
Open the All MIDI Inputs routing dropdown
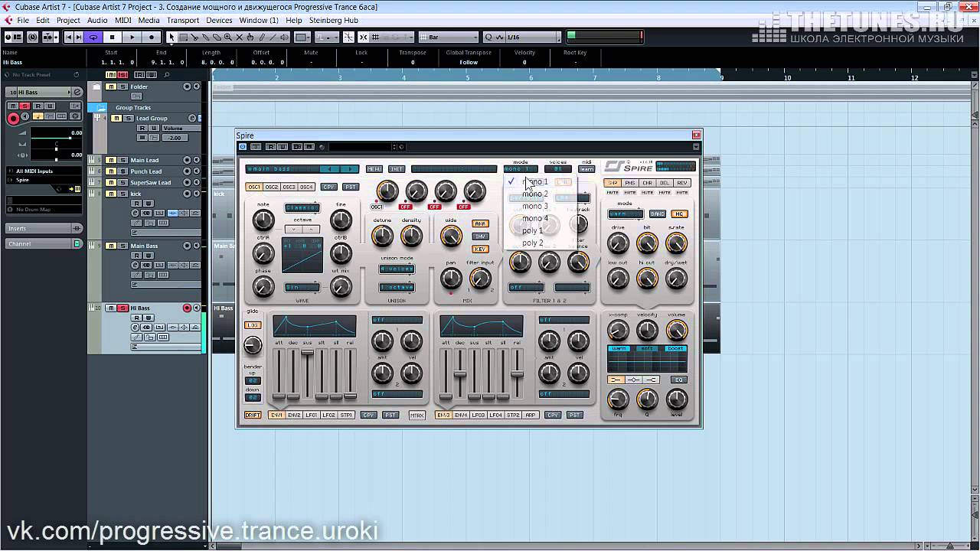tap(44, 171)
